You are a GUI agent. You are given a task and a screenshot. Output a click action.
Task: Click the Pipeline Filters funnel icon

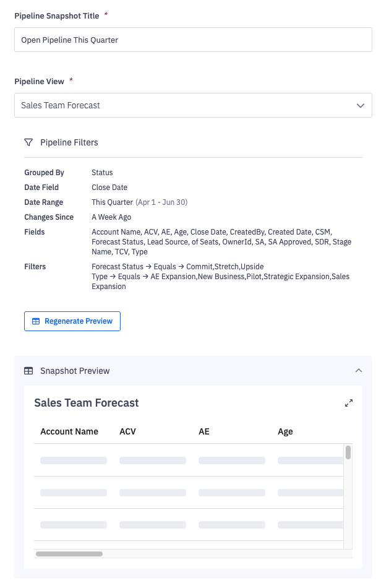[28, 142]
